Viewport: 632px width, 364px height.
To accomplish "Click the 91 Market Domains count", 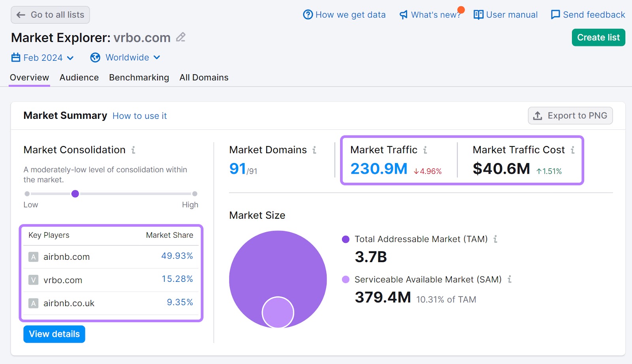I will (x=238, y=169).
